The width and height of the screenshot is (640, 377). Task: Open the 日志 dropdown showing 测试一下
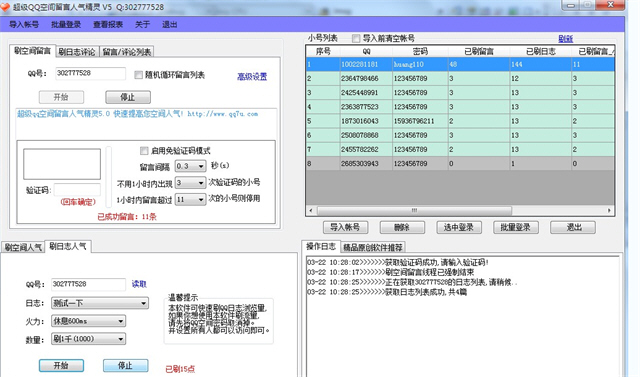click(100, 303)
